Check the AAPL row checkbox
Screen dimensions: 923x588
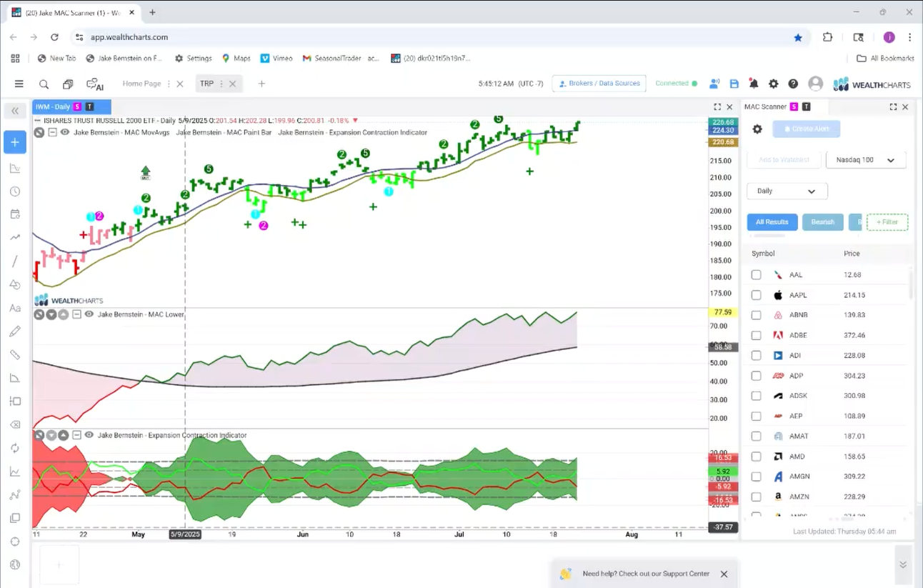point(756,294)
